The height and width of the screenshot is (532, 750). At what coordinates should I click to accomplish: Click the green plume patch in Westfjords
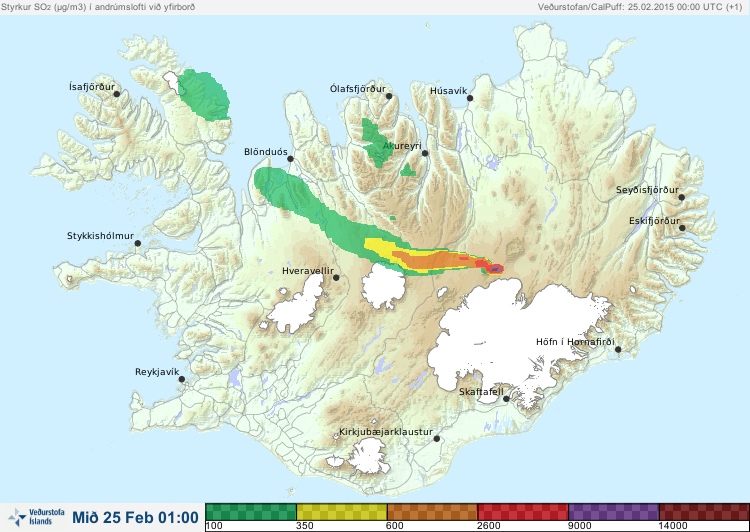point(205,95)
